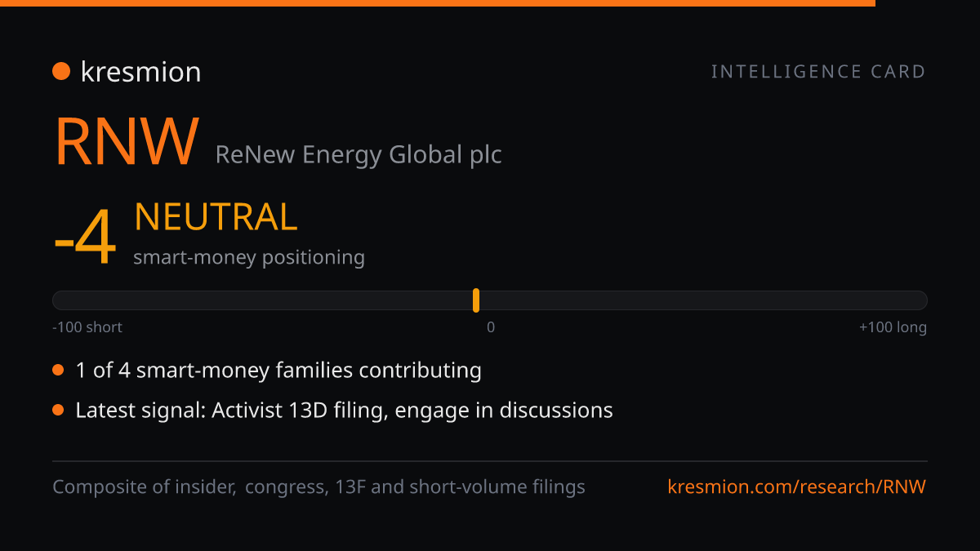This screenshot has height=551, width=980.
Task: Click the orange marker on positioning slider
Action: pyautogui.click(x=476, y=300)
